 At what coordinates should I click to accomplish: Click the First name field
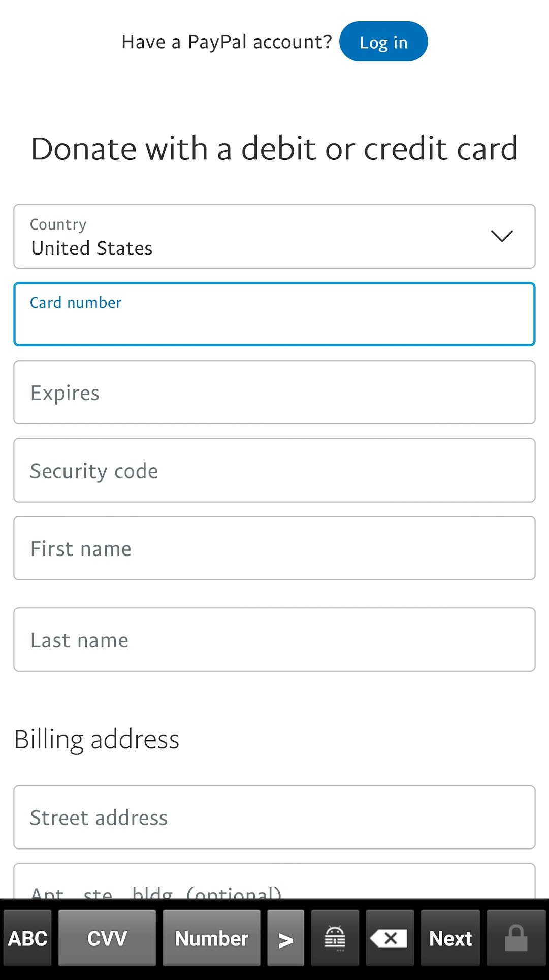[x=274, y=548]
